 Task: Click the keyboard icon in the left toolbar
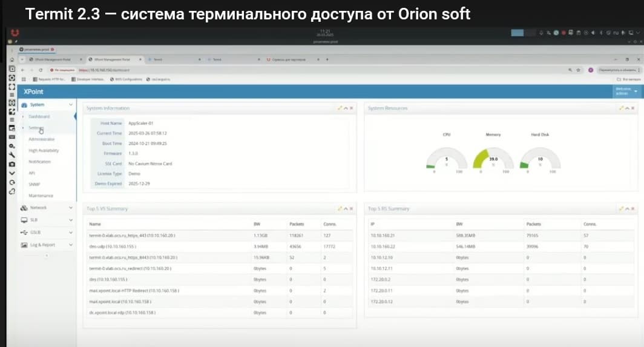click(x=12, y=137)
